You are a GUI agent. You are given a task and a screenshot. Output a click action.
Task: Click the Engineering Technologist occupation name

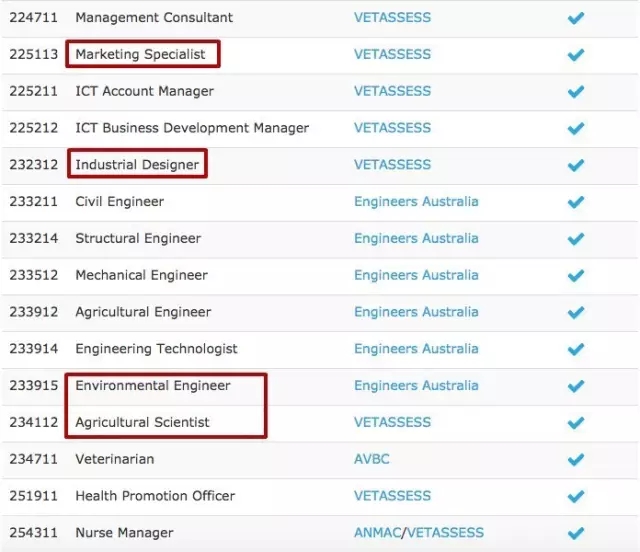click(156, 349)
